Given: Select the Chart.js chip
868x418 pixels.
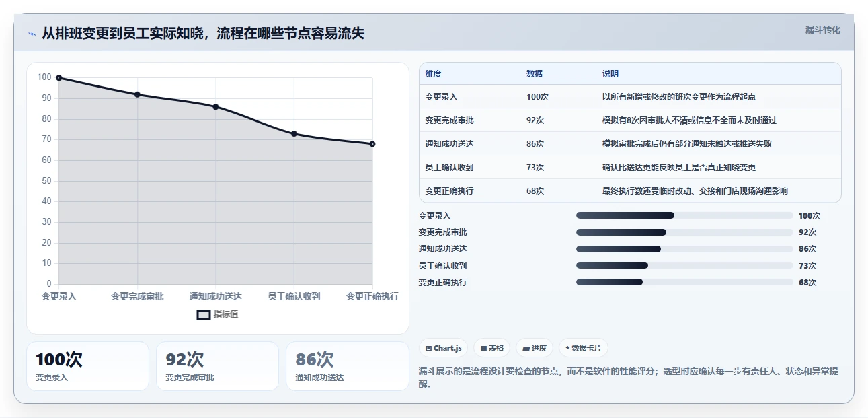Looking at the screenshot, I should (443, 348).
